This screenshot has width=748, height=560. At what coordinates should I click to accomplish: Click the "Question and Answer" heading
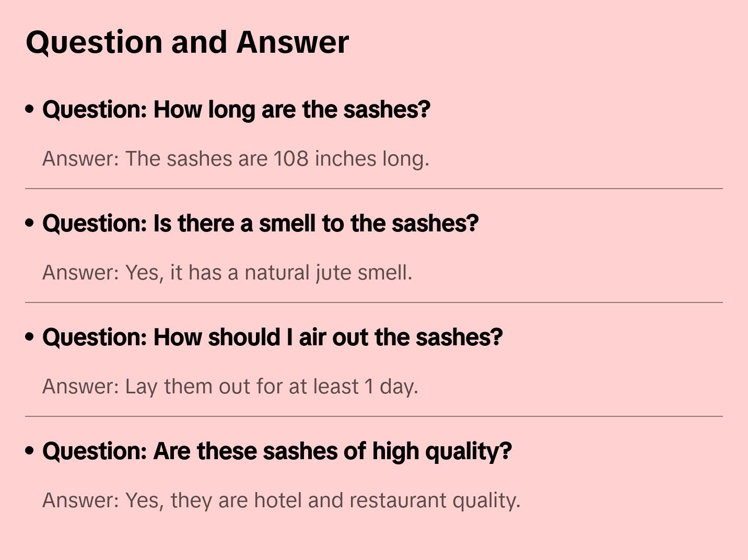click(x=187, y=42)
